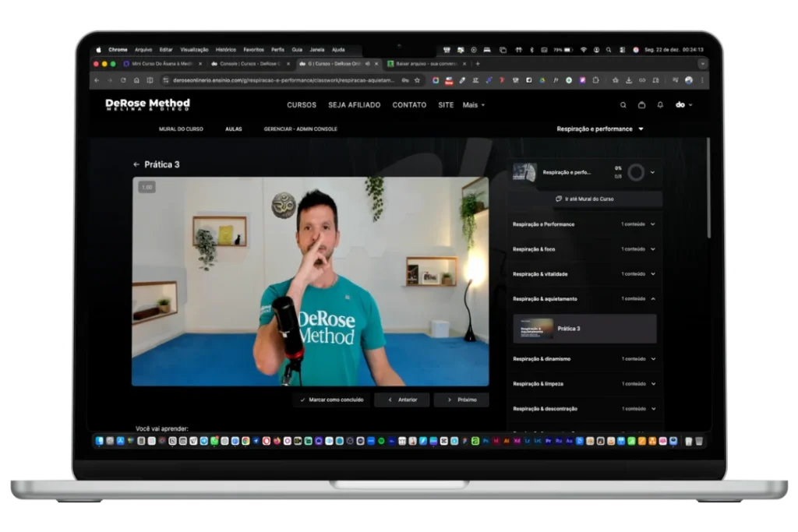Click the tab-audio speaker icon on active tab
Image resolution: width=798 pixels, height=532 pixels.
click(368, 64)
